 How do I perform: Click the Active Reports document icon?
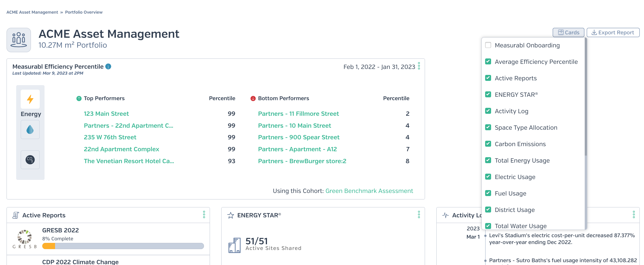(16, 215)
